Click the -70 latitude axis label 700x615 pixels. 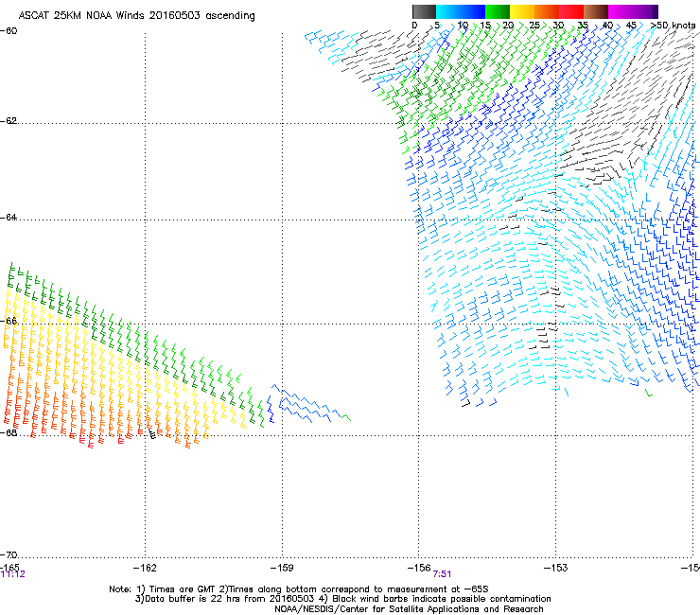(x=9, y=555)
